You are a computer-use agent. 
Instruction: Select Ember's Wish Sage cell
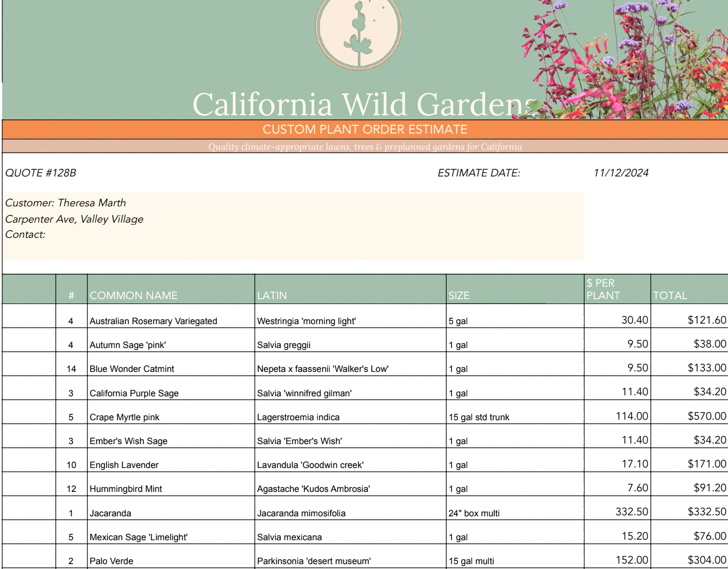click(171, 436)
